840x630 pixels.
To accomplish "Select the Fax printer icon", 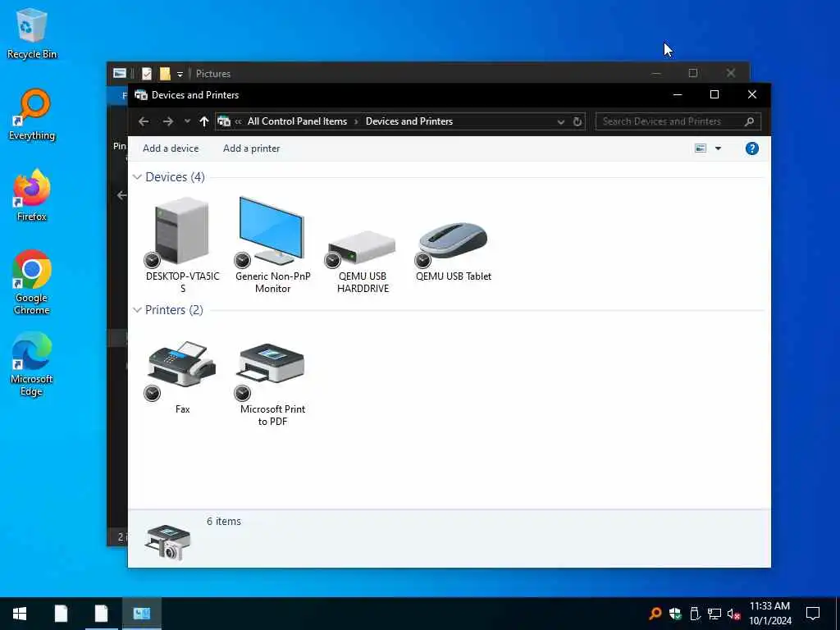I will 182,364.
